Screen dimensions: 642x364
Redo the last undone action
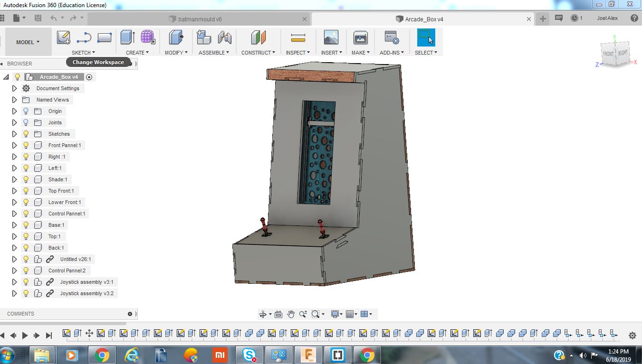(x=73, y=19)
